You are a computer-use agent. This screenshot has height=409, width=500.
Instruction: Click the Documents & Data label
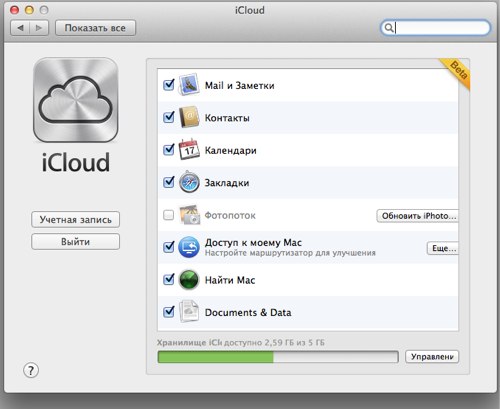point(248,312)
